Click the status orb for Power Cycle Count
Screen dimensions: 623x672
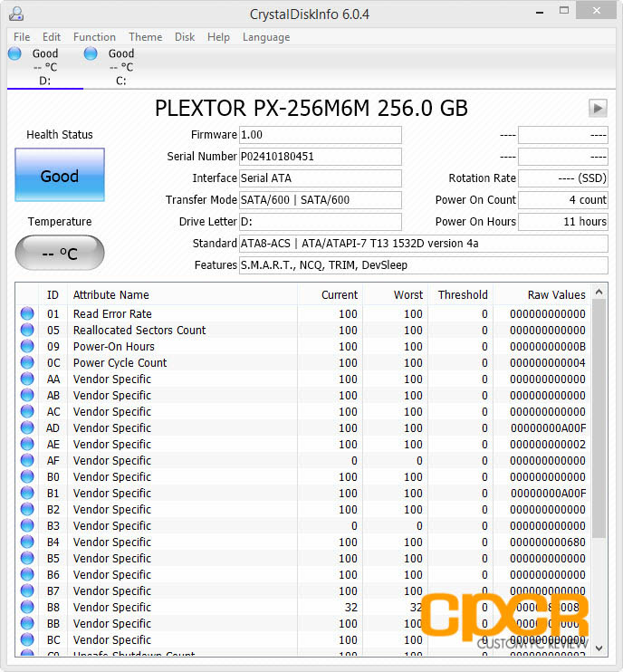pos(27,362)
